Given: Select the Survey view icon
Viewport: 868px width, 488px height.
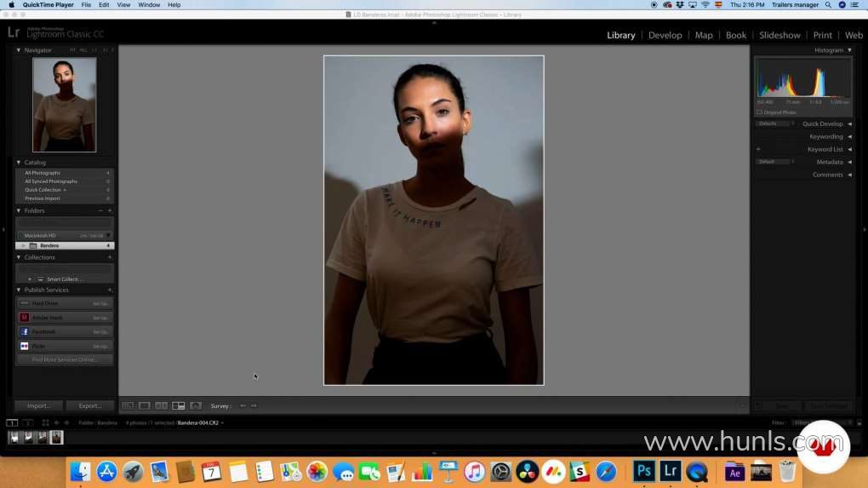Looking at the screenshot, I should click(179, 406).
